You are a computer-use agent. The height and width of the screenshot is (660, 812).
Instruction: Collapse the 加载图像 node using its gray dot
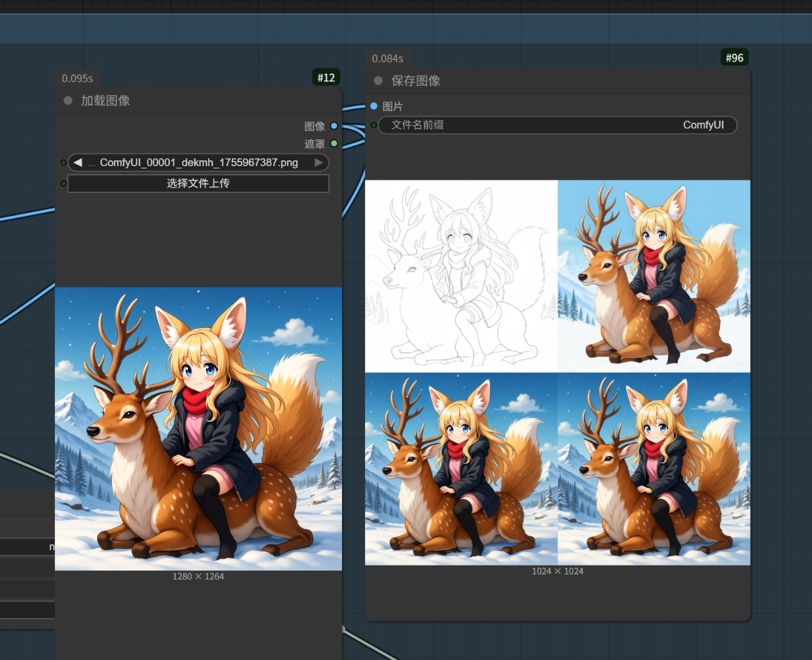[x=68, y=101]
